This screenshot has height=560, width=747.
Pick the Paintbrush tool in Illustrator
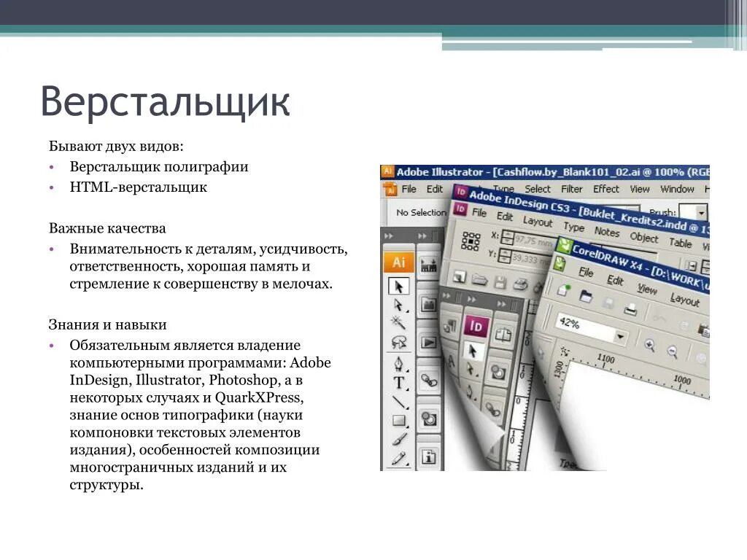(x=399, y=439)
